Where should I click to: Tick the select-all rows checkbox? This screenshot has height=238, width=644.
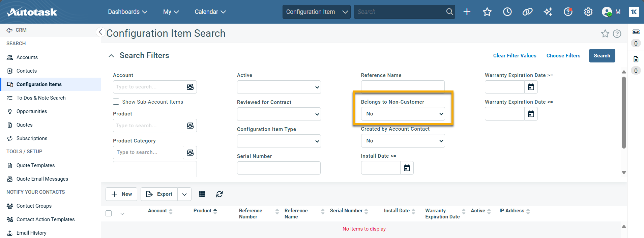[x=109, y=213]
